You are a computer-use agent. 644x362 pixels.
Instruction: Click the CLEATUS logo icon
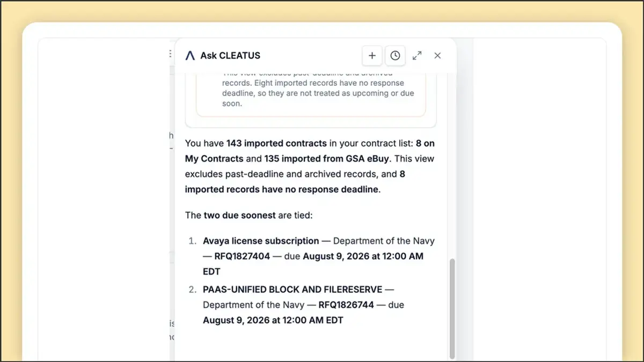tap(190, 55)
